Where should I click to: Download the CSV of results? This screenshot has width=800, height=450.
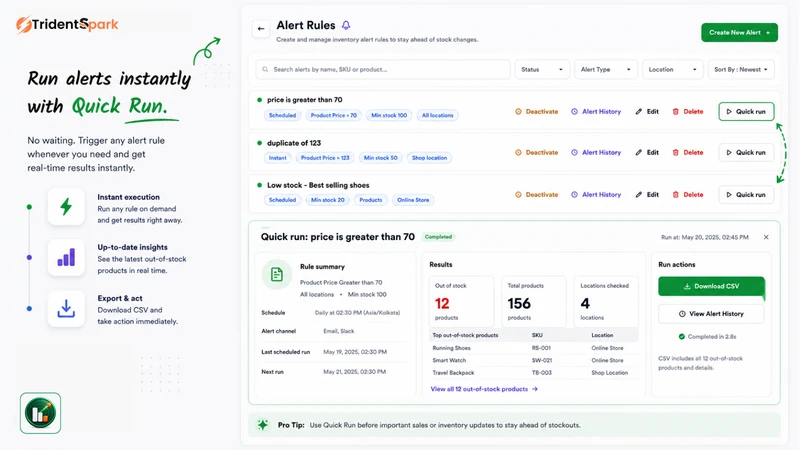coord(711,286)
